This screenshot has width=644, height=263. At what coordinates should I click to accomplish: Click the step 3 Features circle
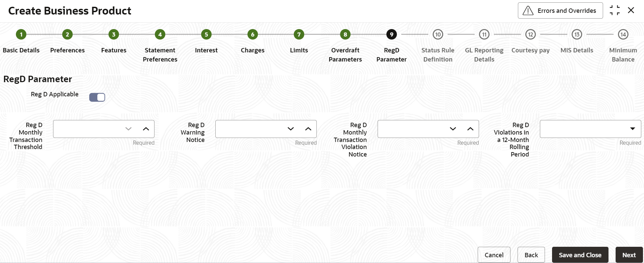pos(114,34)
